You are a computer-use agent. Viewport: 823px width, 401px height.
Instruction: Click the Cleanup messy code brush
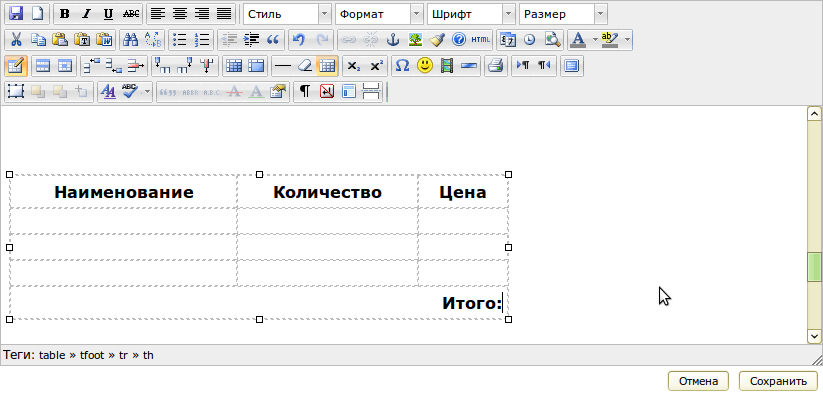(x=437, y=40)
